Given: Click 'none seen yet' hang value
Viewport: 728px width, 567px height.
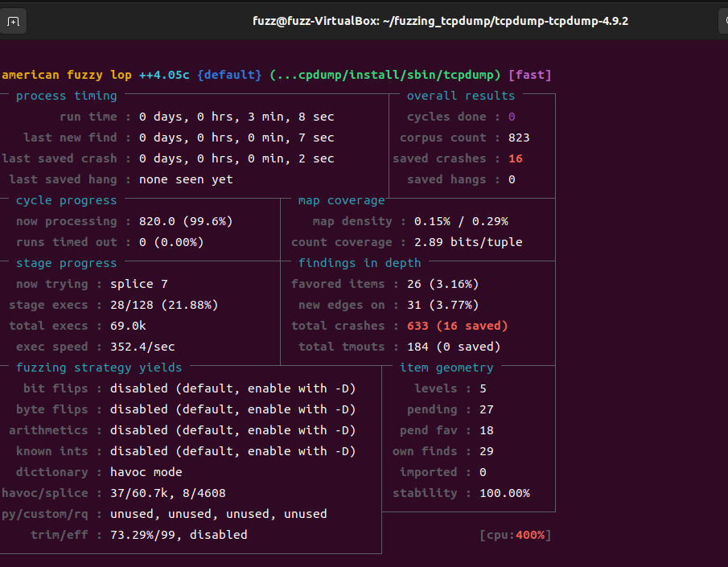Looking at the screenshot, I should tap(186, 179).
